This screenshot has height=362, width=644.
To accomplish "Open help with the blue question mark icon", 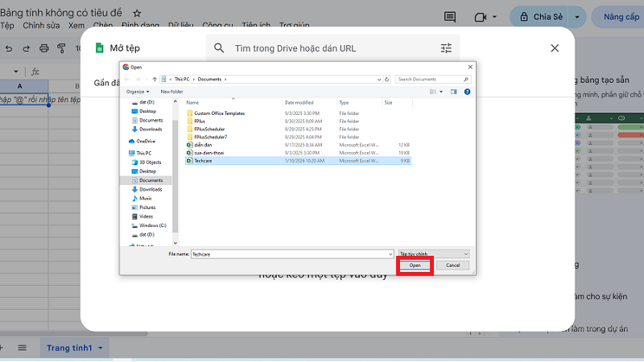I will 467,92.
